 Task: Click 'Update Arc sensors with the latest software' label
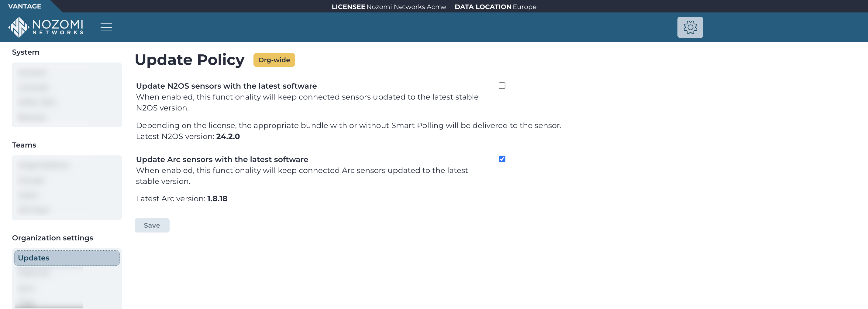222,159
